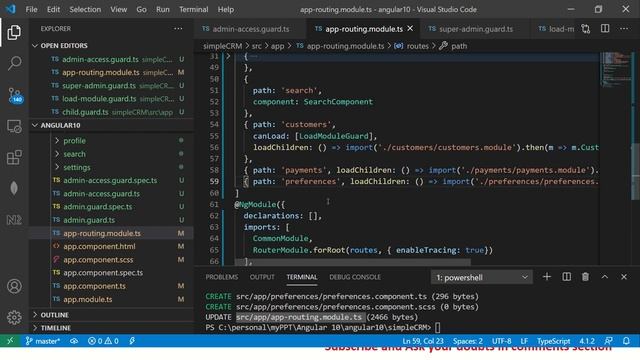Open the View menu
Viewport: 640px width, 360px height.
pyautogui.click(x=118, y=9)
